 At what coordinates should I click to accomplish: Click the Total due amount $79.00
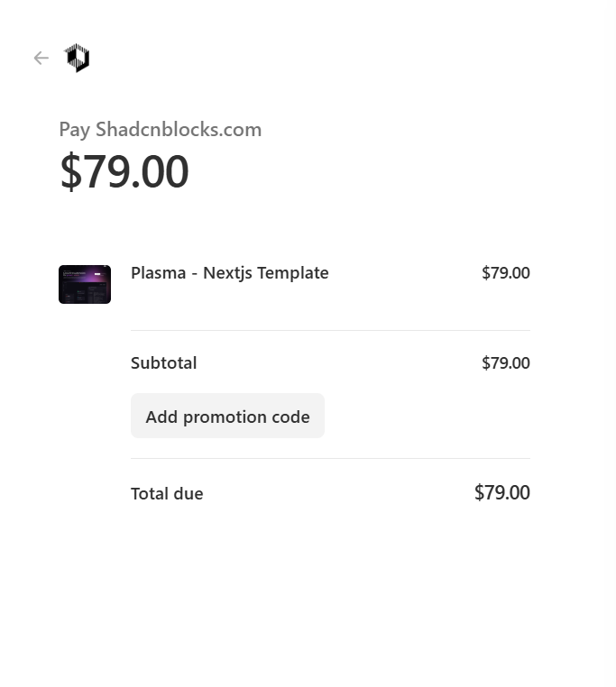pos(501,493)
